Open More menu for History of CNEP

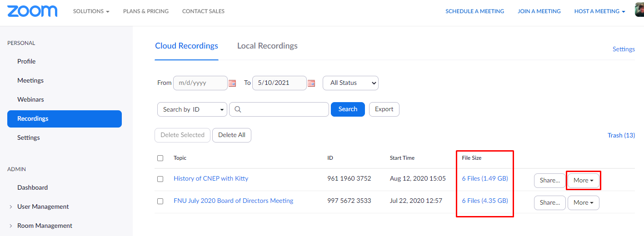tap(584, 180)
